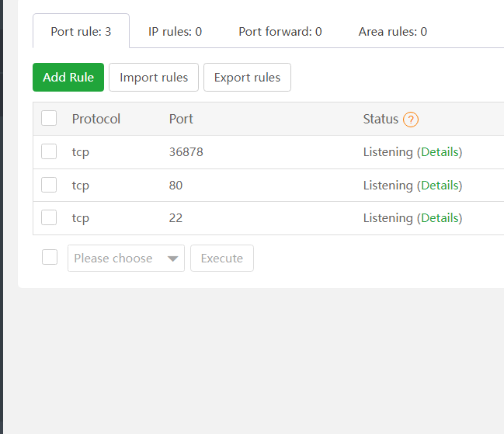The image size is (504, 434).
Task: Click the dropdown arrow for batch actions
Action: coord(173,259)
